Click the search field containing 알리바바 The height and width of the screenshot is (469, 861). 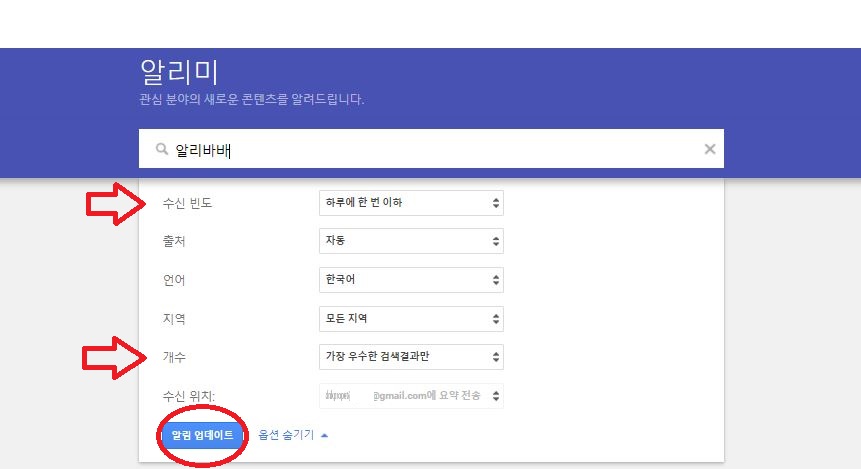coord(431,149)
